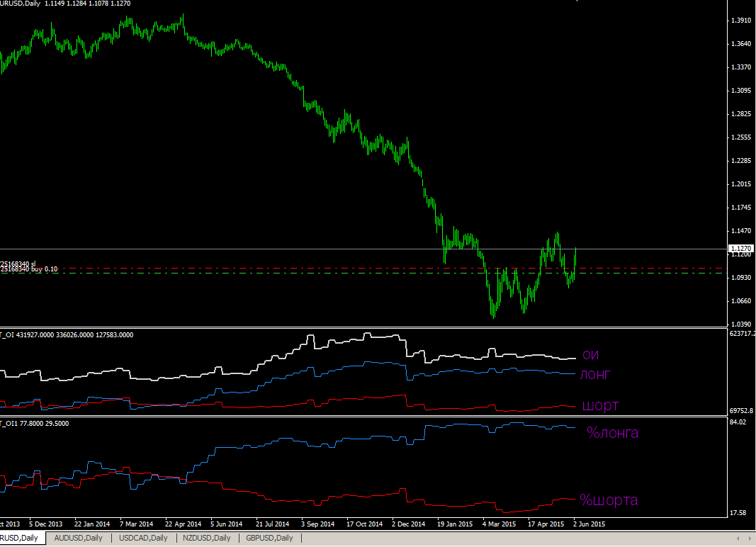This screenshot has width=756, height=547.
Task: Click the 2 Jun 2015 date marker
Action: pos(587,524)
